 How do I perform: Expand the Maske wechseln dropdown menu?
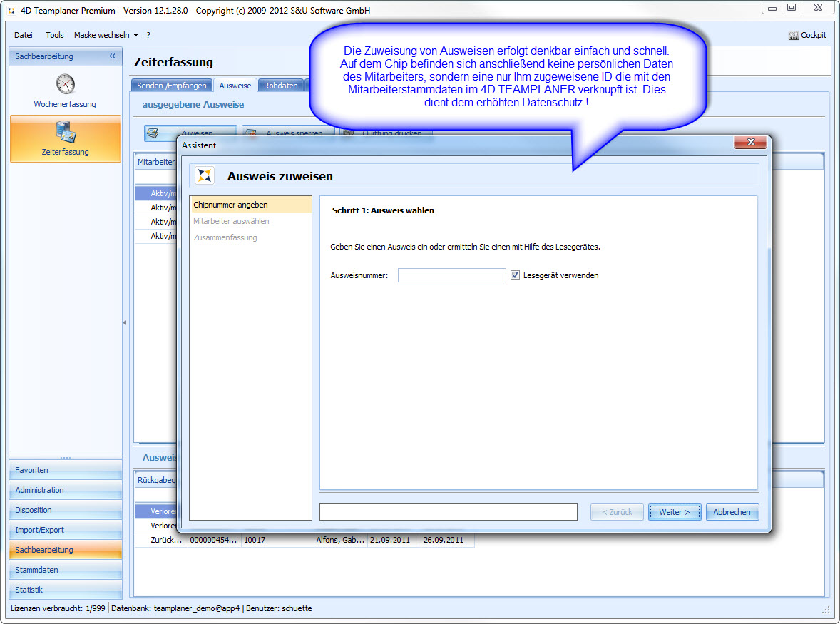tap(106, 35)
